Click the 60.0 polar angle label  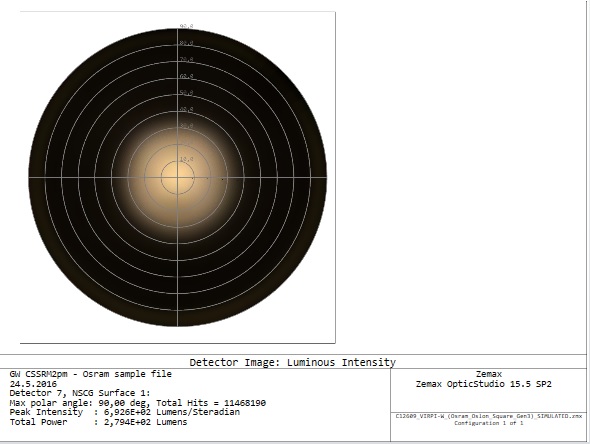(186, 76)
